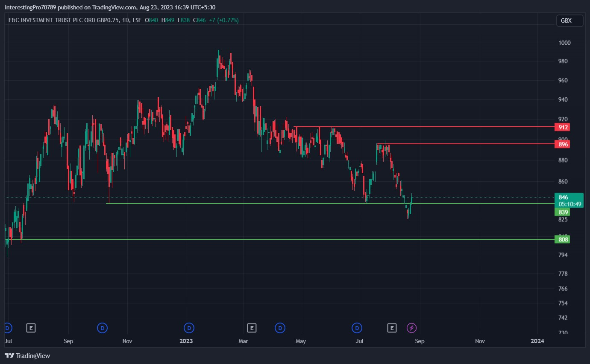Open the earnings marker above the Mar label
This screenshot has width=590, height=364.
(x=252, y=328)
